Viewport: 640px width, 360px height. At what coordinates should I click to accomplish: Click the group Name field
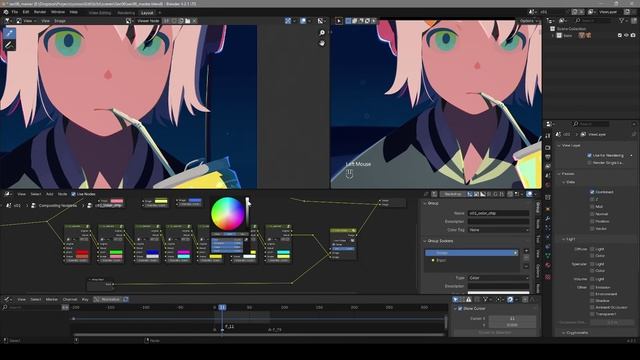(x=498, y=213)
